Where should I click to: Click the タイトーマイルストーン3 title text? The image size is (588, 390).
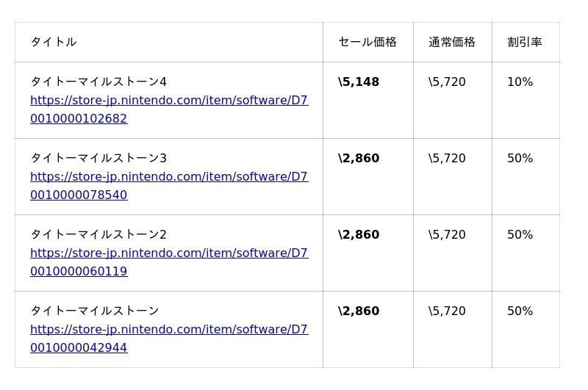pyautogui.click(x=98, y=159)
